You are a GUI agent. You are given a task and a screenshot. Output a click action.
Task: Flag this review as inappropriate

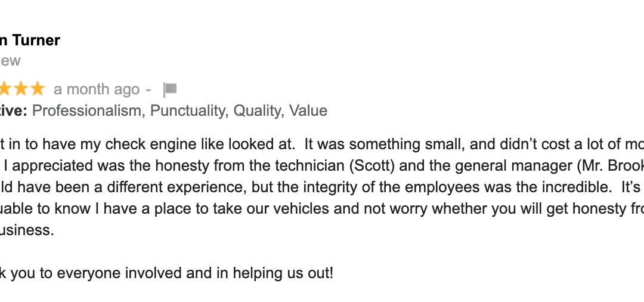coord(170,90)
